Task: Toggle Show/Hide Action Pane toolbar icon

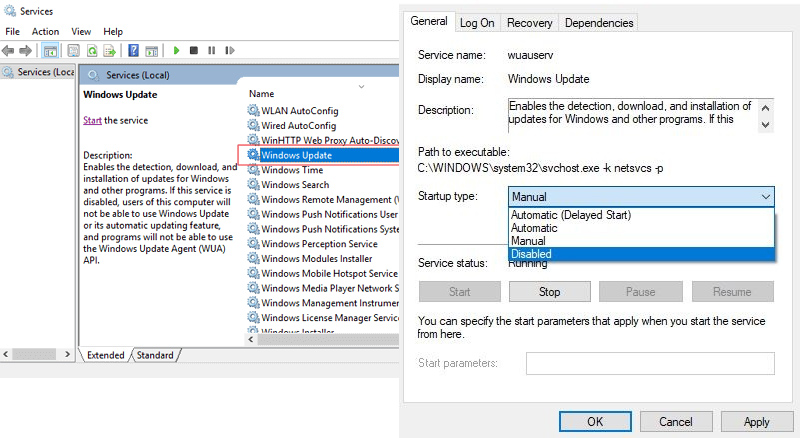Action: point(152,51)
